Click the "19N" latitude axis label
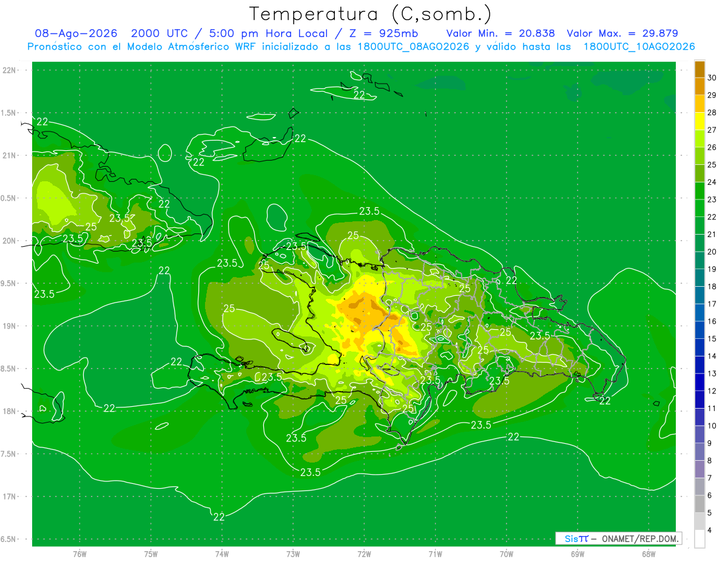Screen dimensions: 728x562 point(9,326)
